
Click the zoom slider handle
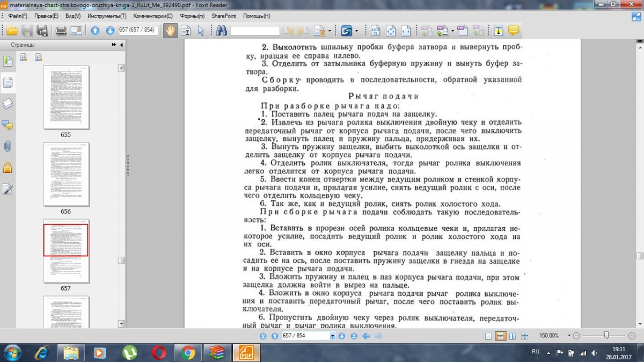click(606, 335)
